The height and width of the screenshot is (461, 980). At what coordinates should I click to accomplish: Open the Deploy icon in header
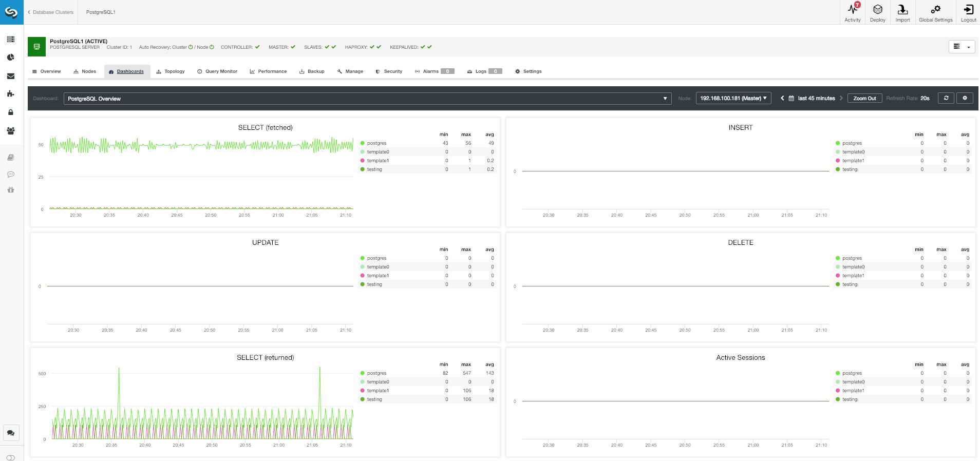click(878, 12)
